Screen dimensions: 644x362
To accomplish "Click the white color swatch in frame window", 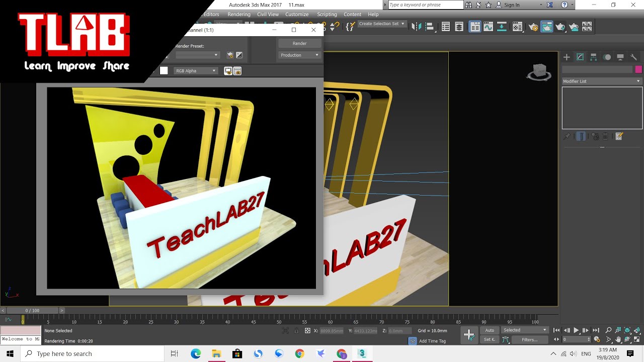I will point(164,71).
